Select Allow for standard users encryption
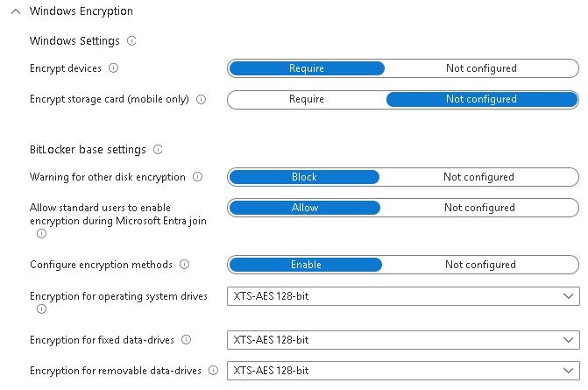Image resolution: width=588 pixels, height=390 pixels. pos(305,208)
